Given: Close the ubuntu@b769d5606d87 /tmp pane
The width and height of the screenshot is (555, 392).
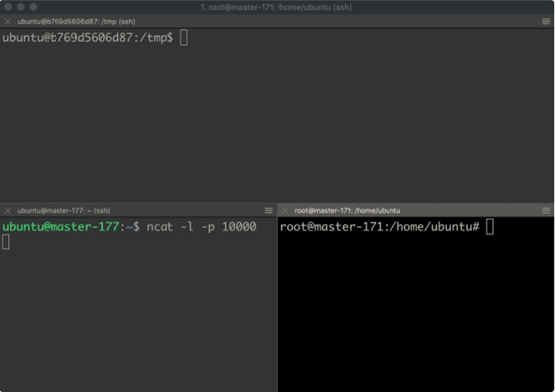Looking at the screenshot, I should pos(8,22).
